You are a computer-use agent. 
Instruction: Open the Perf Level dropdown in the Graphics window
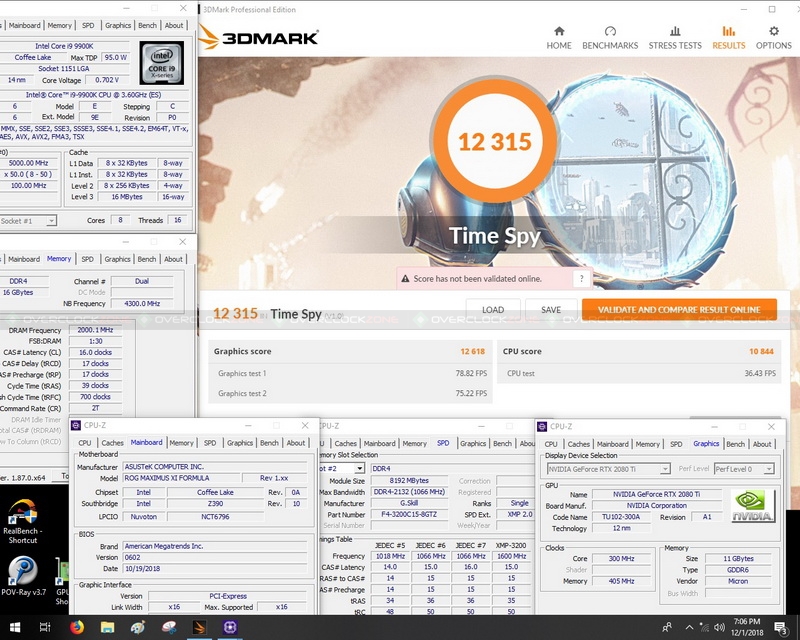coord(744,469)
